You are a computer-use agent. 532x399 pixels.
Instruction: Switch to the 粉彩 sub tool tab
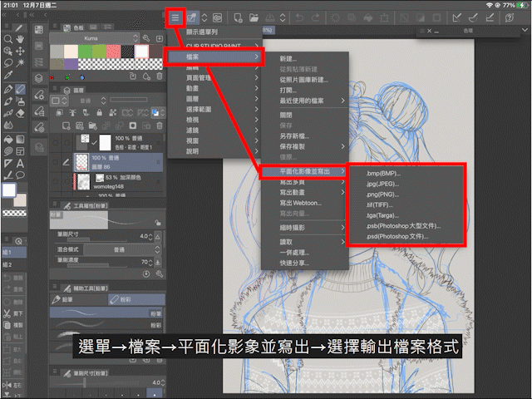pos(136,299)
